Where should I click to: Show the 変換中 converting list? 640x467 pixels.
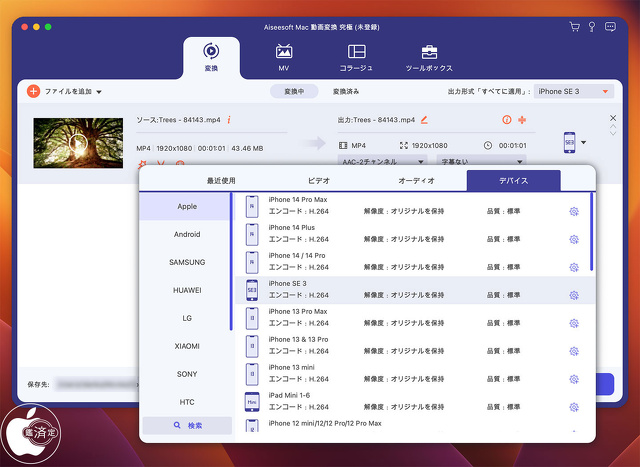(294, 91)
